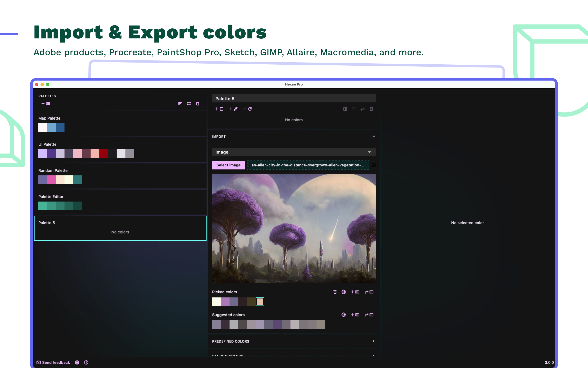588x368 pixels.
Task: Edit the Palette 5 name field
Action: tap(294, 98)
